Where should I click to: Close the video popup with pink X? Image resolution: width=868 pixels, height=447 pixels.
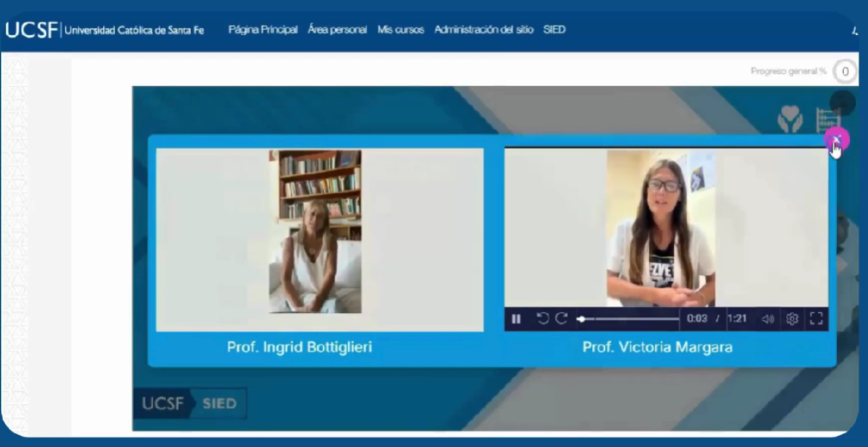pos(835,139)
